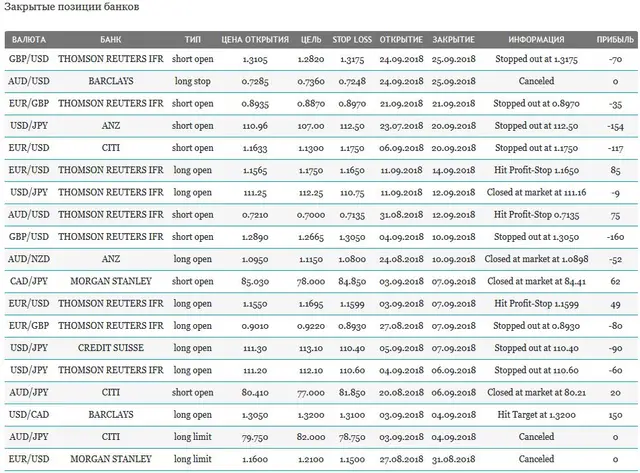The height and width of the screenshot is (473, 640).
Task: Click the CAD/JPY currency pair cell
Action: [29, 282]
